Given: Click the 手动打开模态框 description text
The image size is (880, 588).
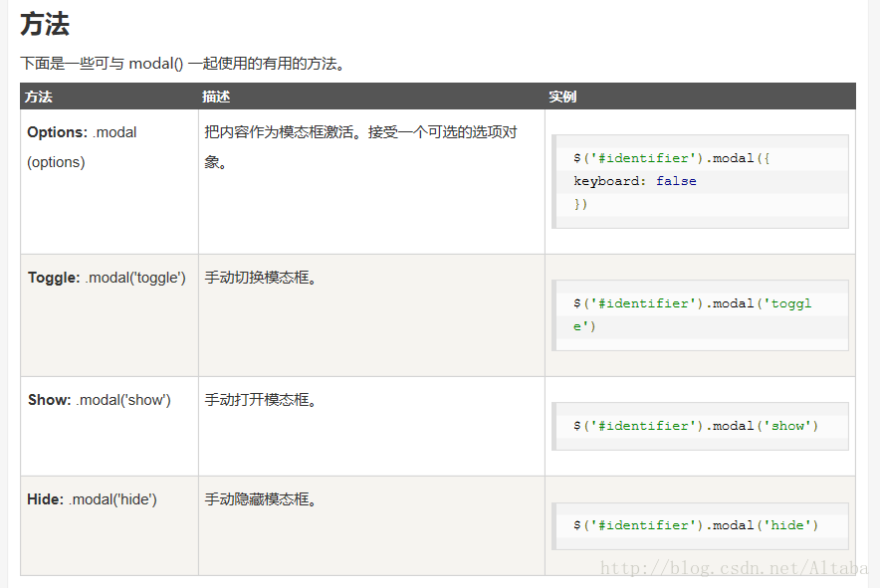Looking at the screenshot, I should click(x=261, y=400).
